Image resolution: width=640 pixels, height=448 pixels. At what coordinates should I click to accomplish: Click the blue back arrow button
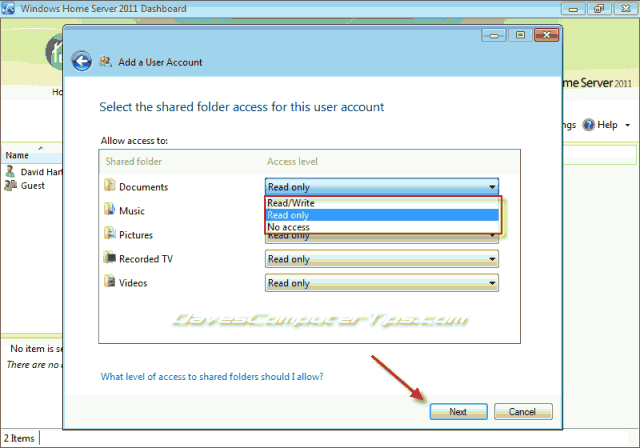click(82, 62)
